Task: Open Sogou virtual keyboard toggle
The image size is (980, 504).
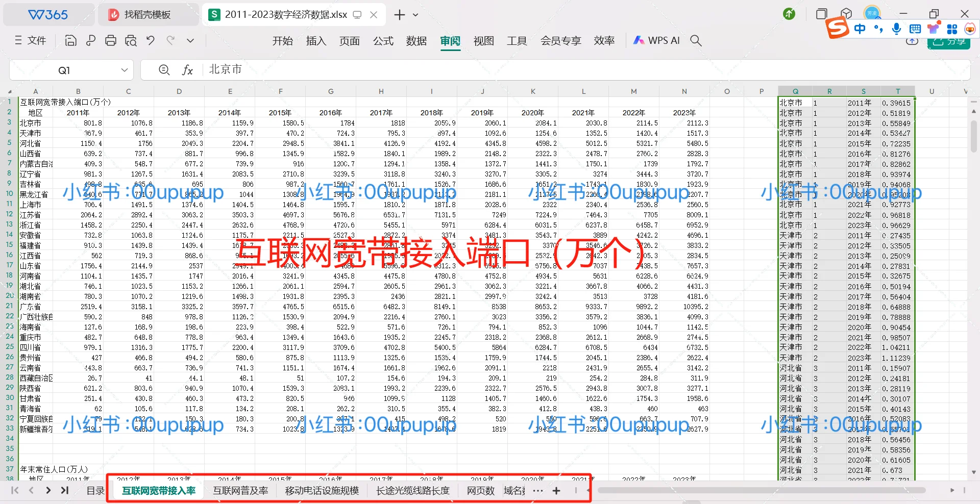Action: 914,29
